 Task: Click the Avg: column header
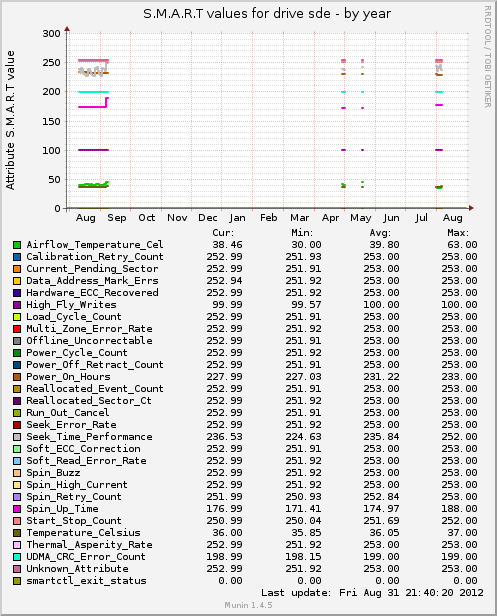[380, 233]
